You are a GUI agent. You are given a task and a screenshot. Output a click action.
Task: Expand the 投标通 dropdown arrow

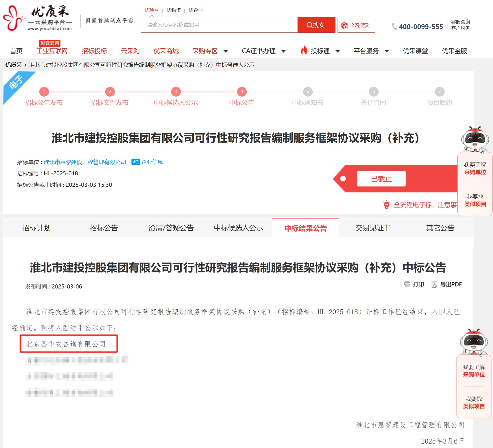[338, 51]
